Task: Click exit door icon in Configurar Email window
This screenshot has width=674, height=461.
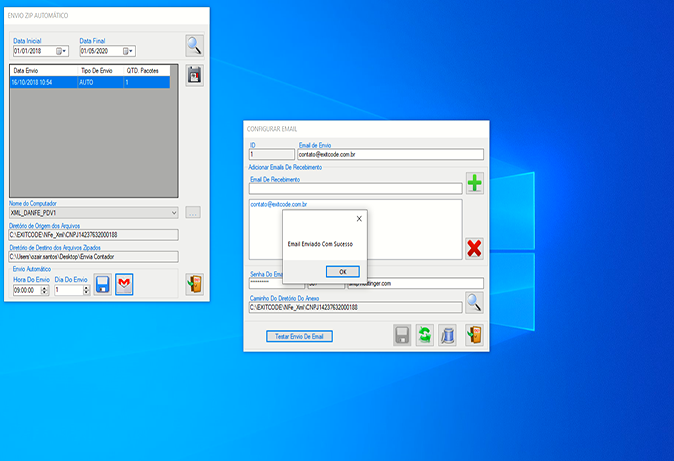Action: [x=475, y=335]
